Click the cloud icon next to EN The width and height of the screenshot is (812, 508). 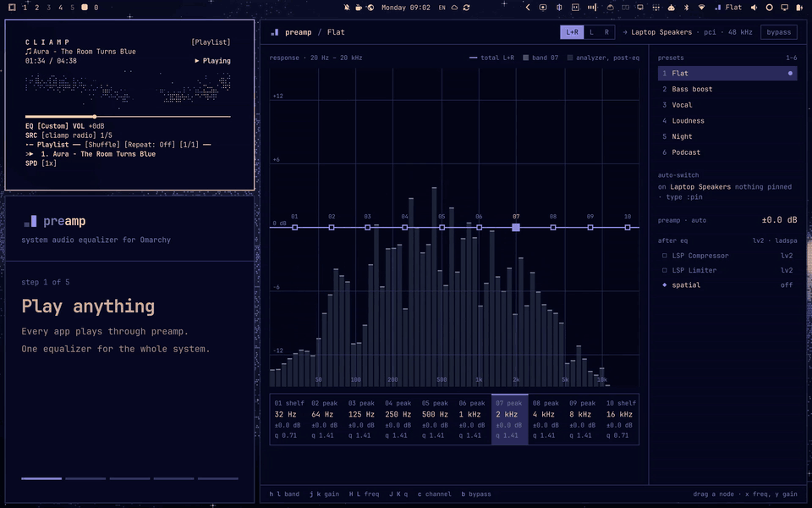pos(454,8)
